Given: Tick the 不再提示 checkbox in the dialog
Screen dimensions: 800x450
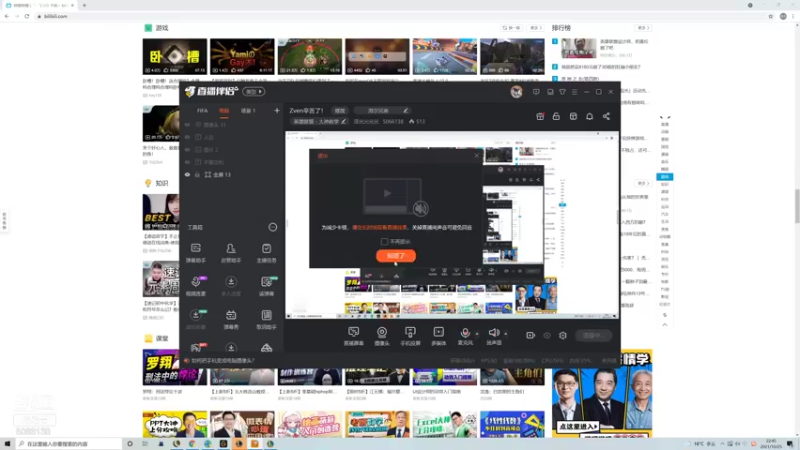Looking at the screenshot, I should (x=384, y=241).
